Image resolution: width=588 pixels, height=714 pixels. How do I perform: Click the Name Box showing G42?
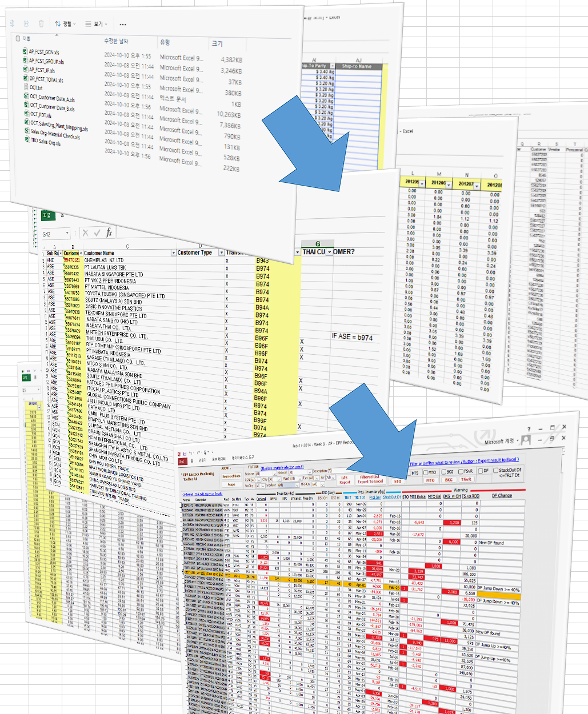point(54,234)
